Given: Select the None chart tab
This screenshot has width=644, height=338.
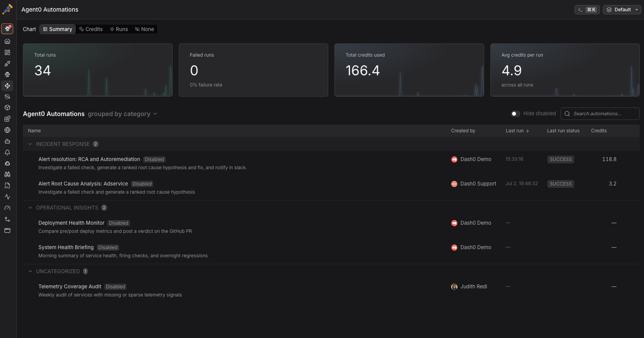Looking at the screenshot, I should click(144, 29).
